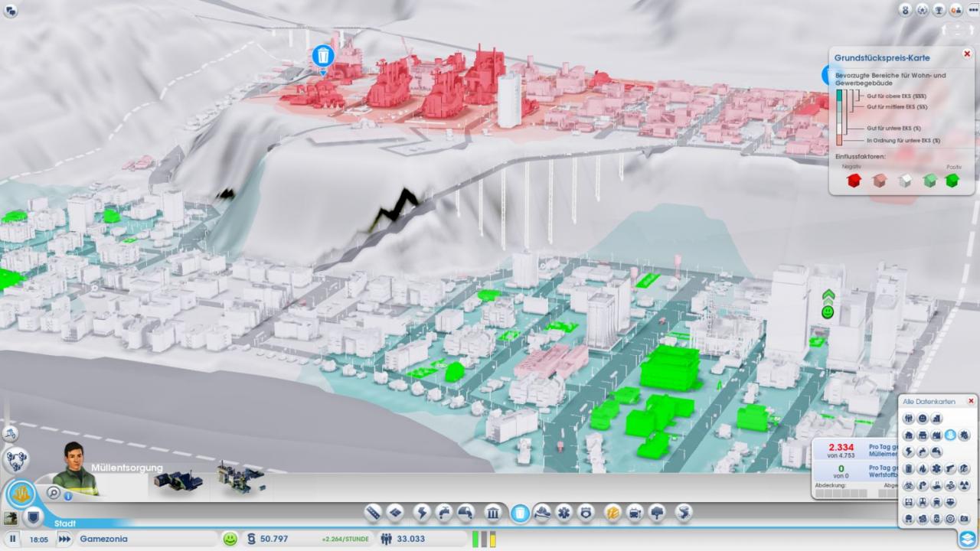This screenshot has width=980, height=551.
Task: Click the blue info icon near advisor
Action: [67, 496]
